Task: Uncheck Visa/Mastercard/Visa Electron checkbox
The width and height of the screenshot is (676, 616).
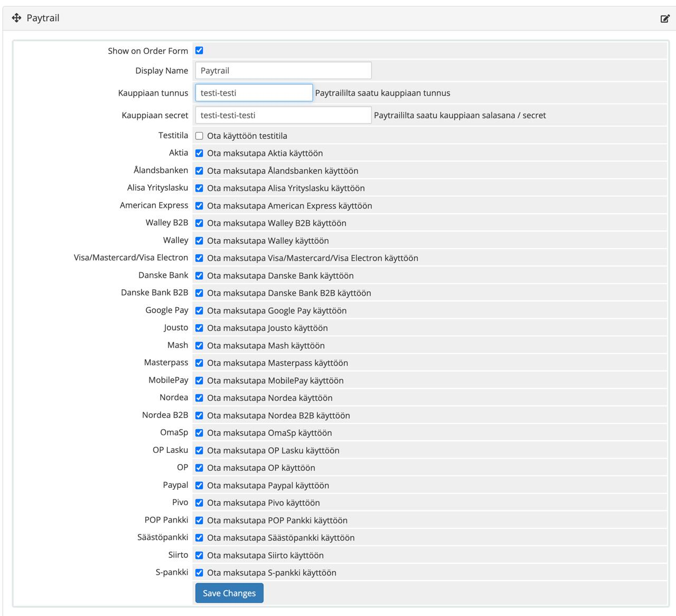Action: (199, 258)
